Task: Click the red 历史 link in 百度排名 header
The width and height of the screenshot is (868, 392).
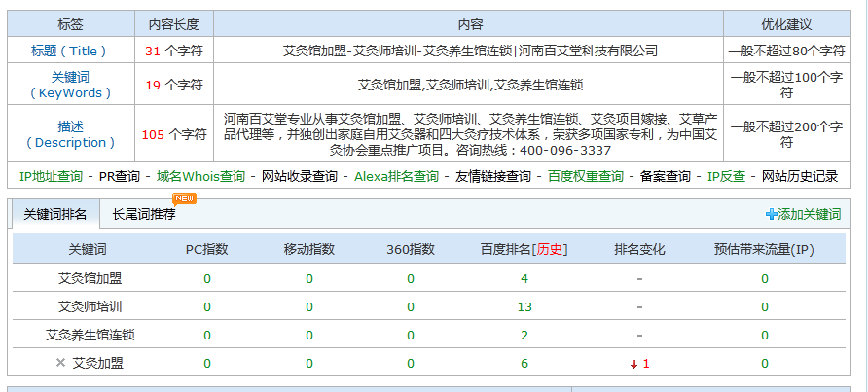Action: (550, 250)
